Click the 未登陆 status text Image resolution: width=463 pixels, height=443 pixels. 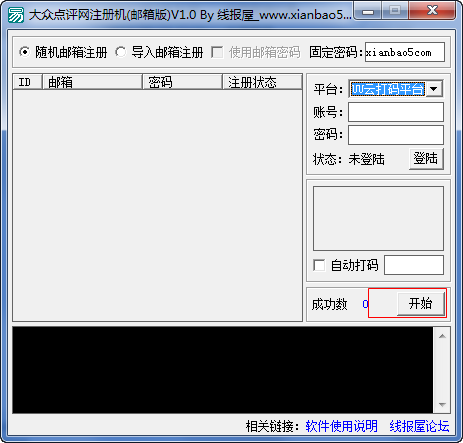(x=366, y=159)
